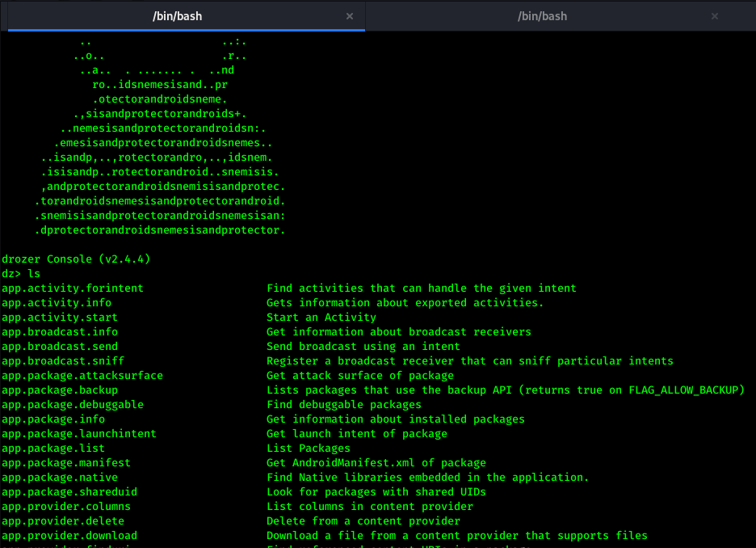756x548 pixels.
Task: Select app.package.debuggable in the output
Action: (73, 405)
